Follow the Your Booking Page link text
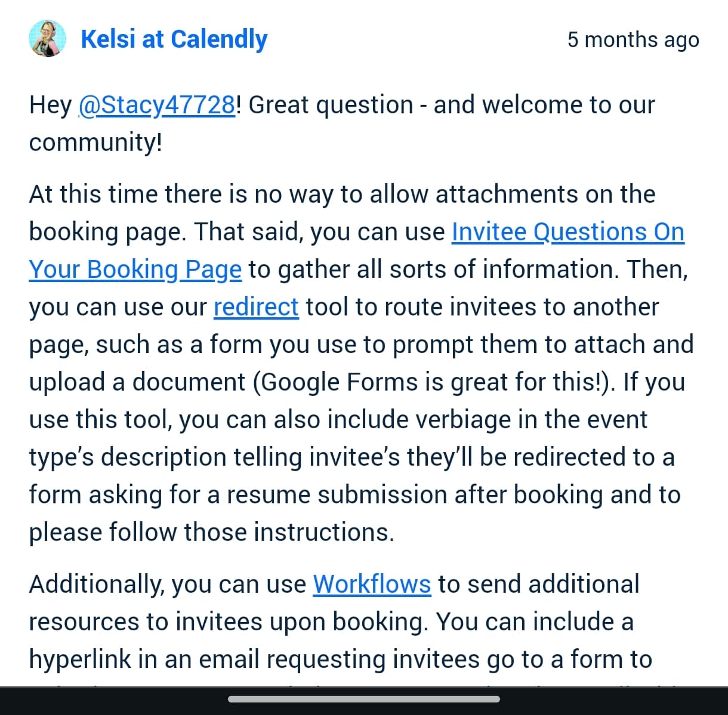 point(135,270)
